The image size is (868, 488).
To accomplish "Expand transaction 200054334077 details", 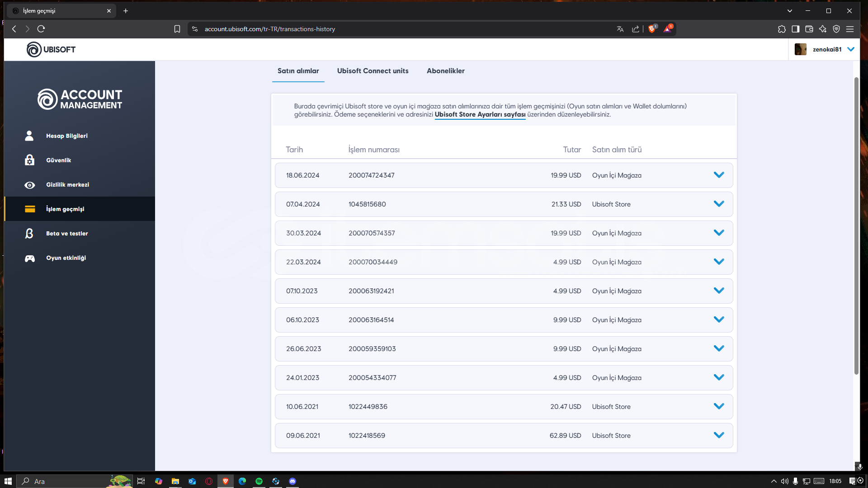I will [719, 377].
